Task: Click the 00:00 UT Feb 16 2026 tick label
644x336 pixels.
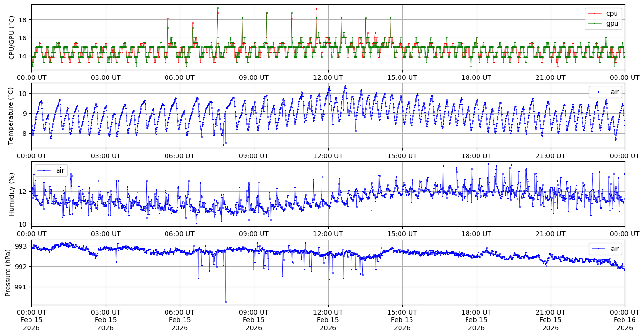Action: (624, 320)
